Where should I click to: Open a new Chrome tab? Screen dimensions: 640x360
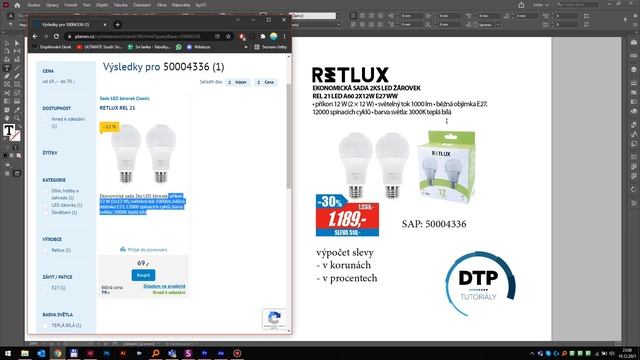[117, 24]
